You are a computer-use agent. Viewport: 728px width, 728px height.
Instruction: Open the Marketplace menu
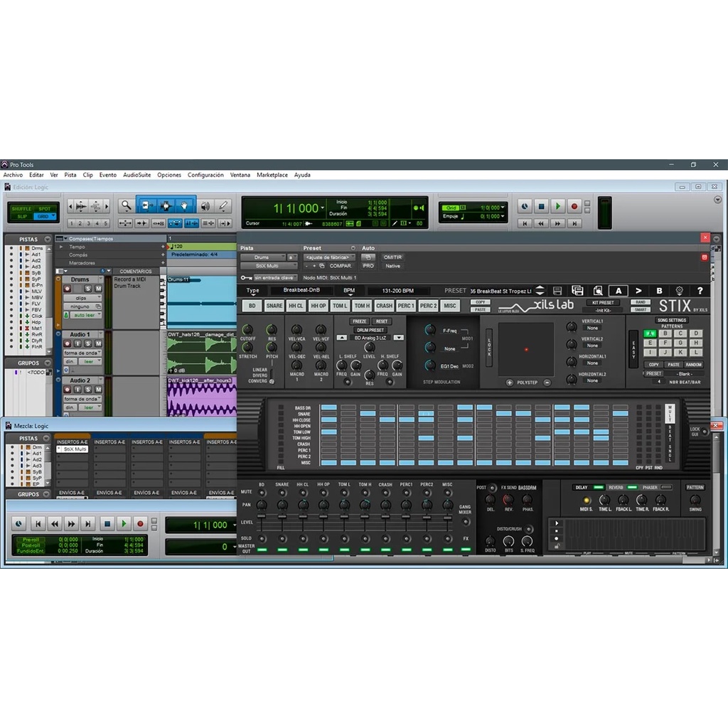click(272, 175)
